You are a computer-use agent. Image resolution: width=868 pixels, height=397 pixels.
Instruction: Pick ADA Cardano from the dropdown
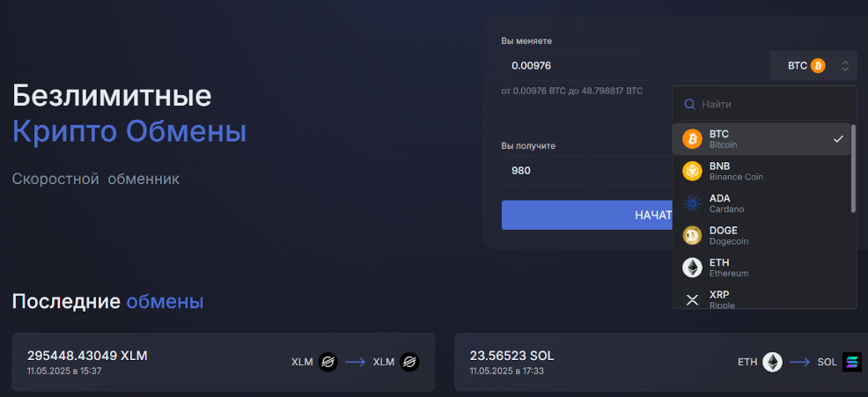click(761, 203)
